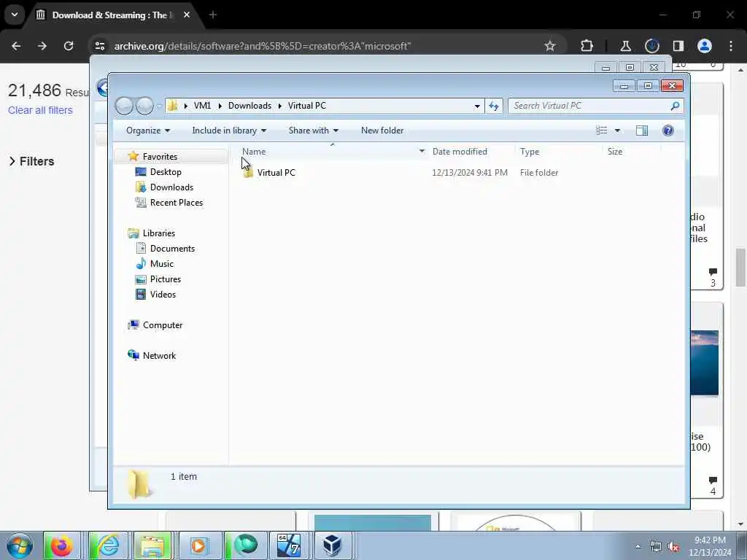
Task: Open Chrome side panel icon
Action: pyautogui.click(x=678, y=46)
